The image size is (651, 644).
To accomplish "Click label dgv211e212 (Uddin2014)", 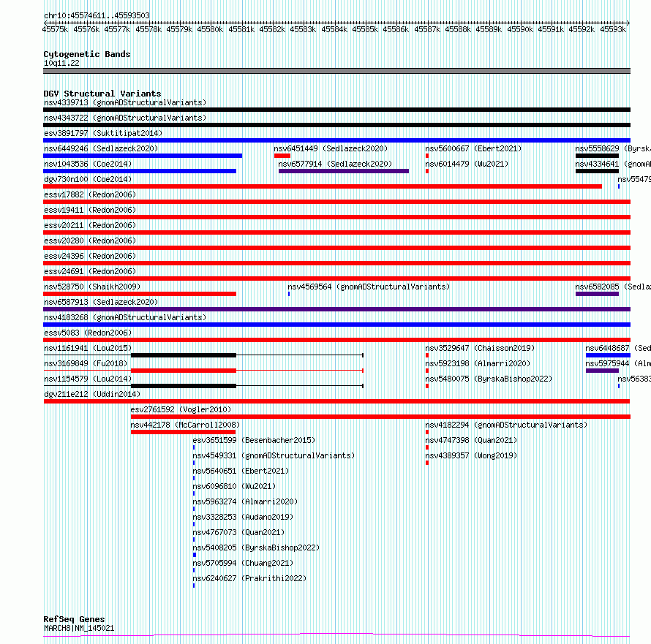I will click(92, 394).
